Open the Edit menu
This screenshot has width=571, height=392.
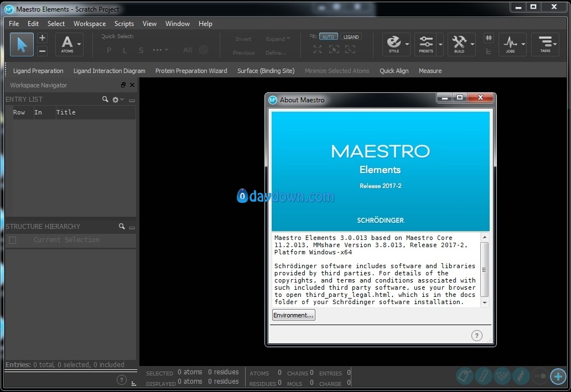[33, 24]
